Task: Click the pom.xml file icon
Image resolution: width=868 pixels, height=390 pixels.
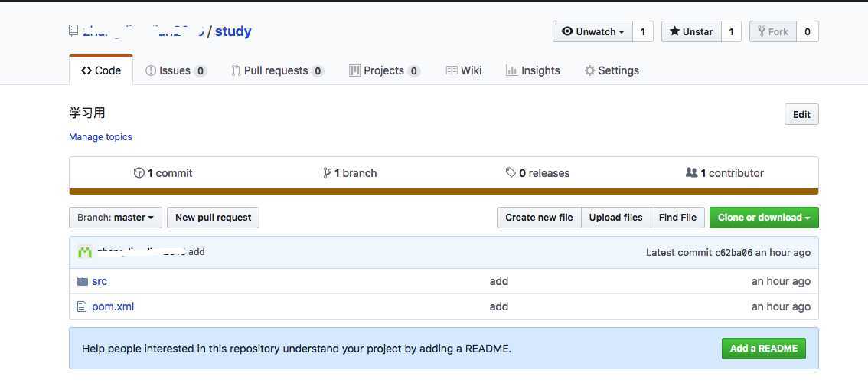Action: [82, 306]
